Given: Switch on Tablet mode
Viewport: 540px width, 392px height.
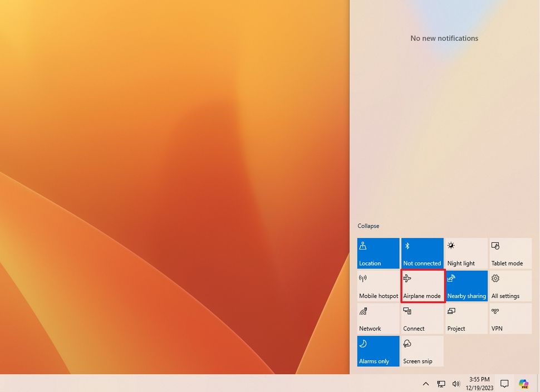Looking at the screenshot, I should 510,253.
